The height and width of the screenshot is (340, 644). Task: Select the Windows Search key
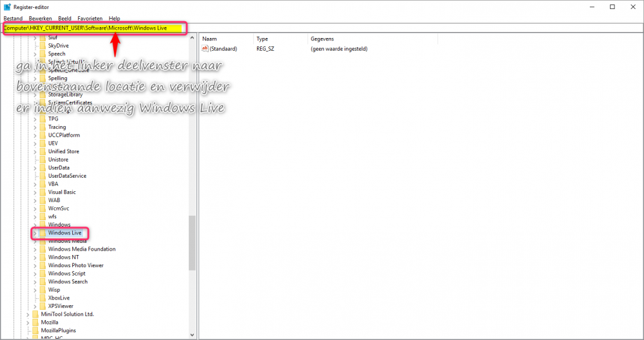(68, 281)
